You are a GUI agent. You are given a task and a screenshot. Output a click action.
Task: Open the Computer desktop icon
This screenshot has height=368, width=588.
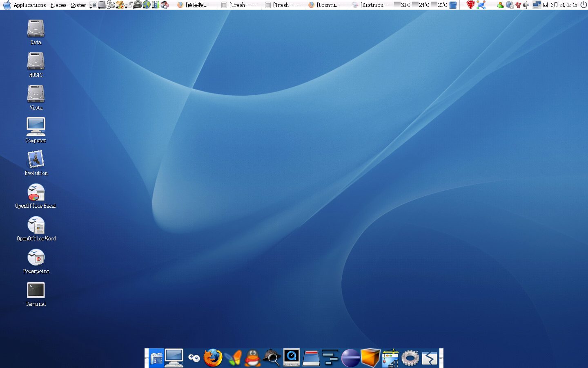tap(36, 130)
